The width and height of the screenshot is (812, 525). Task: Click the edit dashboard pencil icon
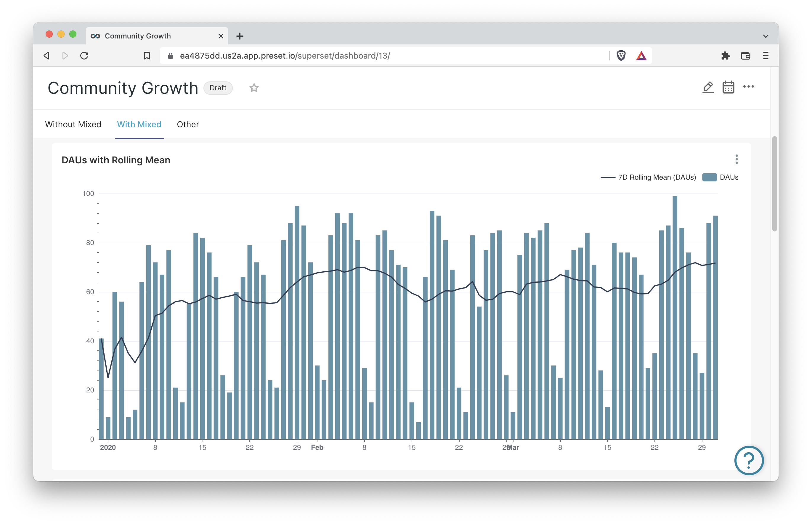click(708, 87)
